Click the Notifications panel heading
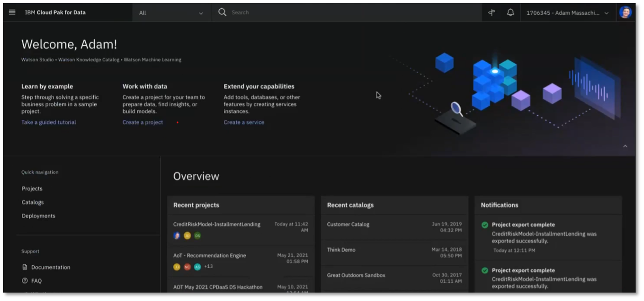Image resolution: width=644 pixels, height=301 pixels. [500, 205]
